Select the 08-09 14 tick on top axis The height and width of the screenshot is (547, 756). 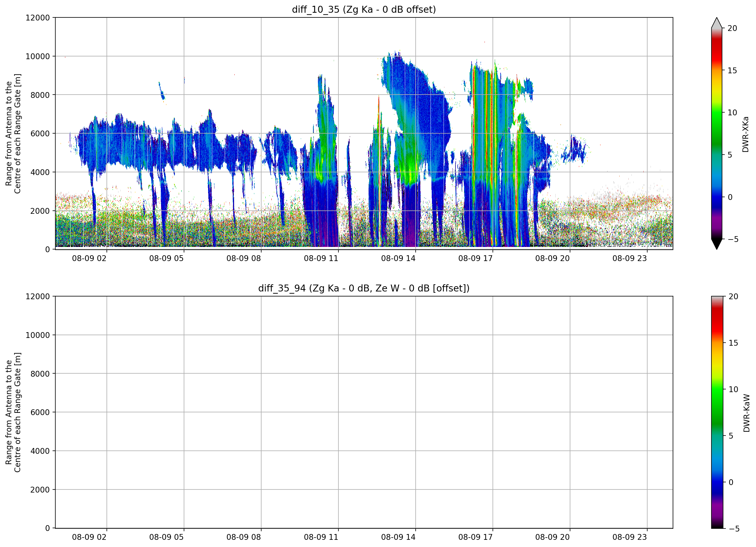coord(398,258)
